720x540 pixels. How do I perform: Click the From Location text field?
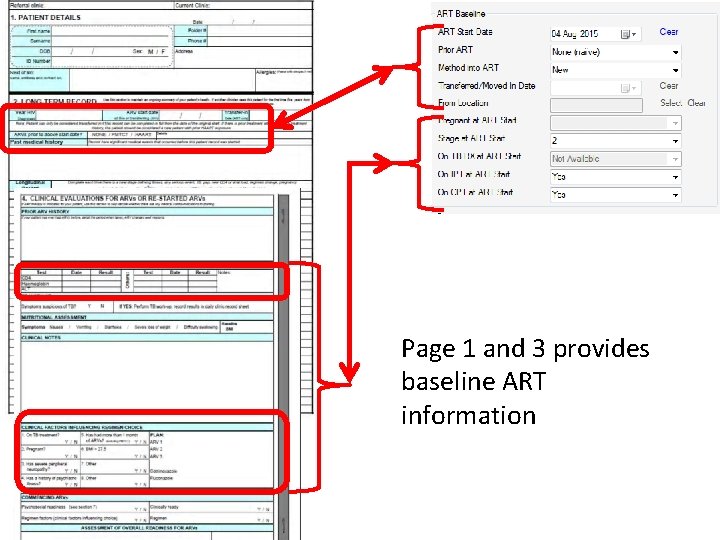pyautogui.click(x=596, y=105)
